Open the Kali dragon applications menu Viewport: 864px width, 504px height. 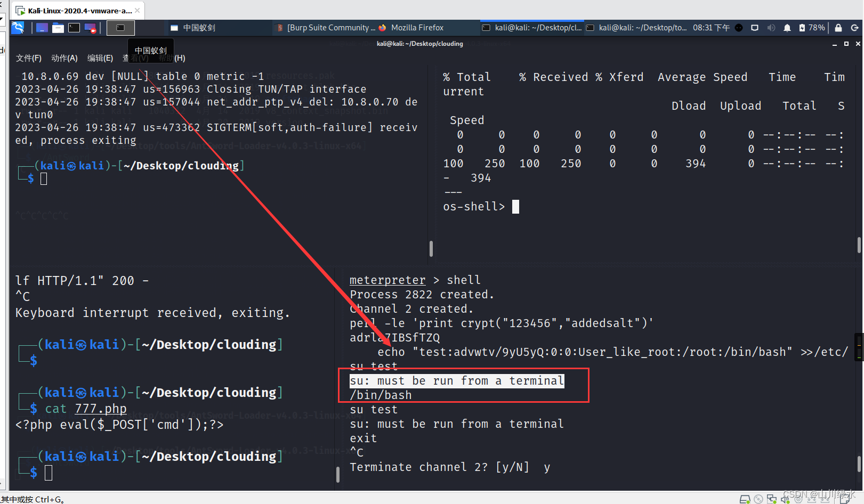coord(18,28)
